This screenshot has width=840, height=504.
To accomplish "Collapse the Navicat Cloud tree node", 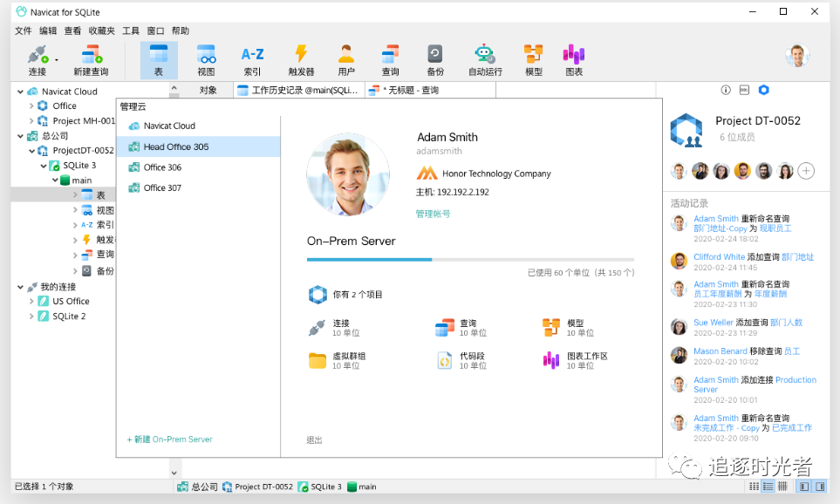I will pos(20,92).
